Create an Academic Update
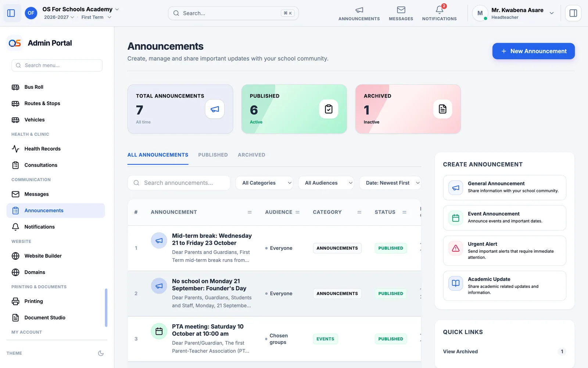588x368 pixels. [505, 286]
